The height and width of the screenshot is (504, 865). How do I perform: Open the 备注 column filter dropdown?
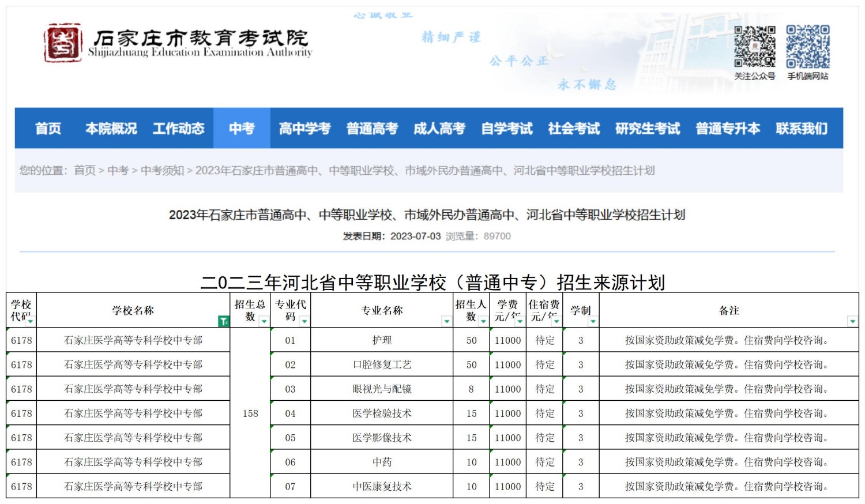852,321
